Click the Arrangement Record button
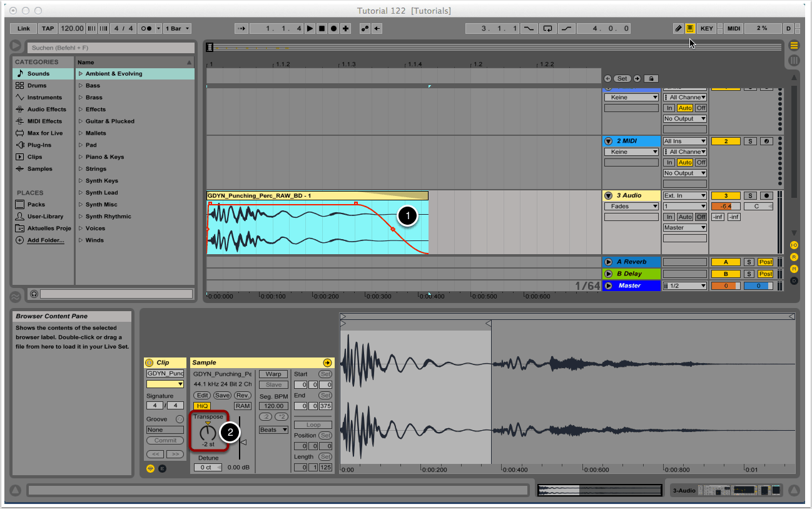Screen dimensions: 812x509 333,29
